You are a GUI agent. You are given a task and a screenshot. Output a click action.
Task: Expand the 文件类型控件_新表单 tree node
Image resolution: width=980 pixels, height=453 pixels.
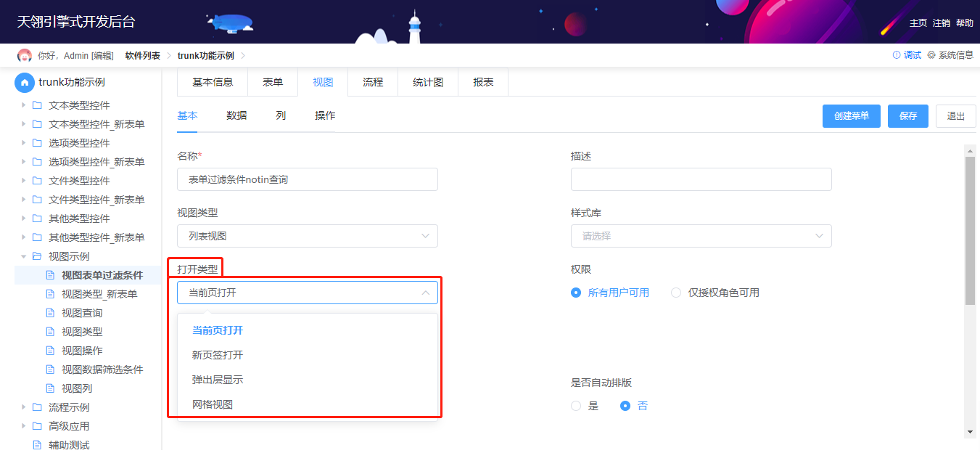click(23, 200)
